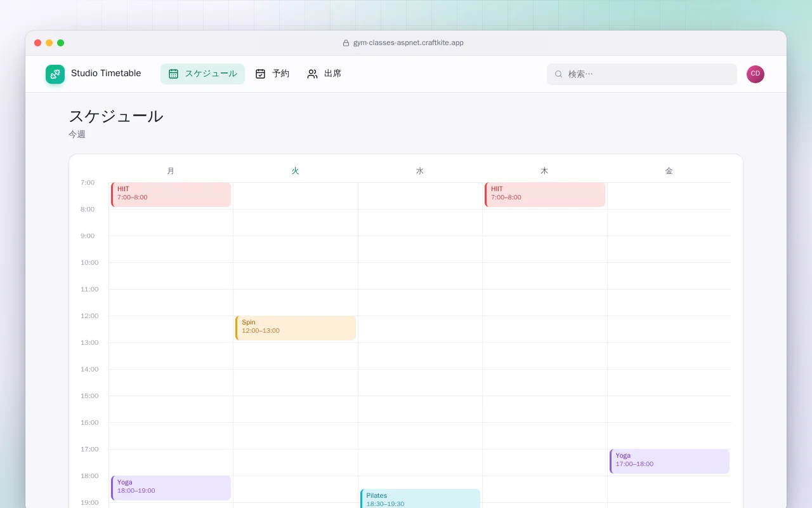Select the Spin 12:00–13:00 class
This screenshot has height=508, width=812.
(x=296, y=328)
